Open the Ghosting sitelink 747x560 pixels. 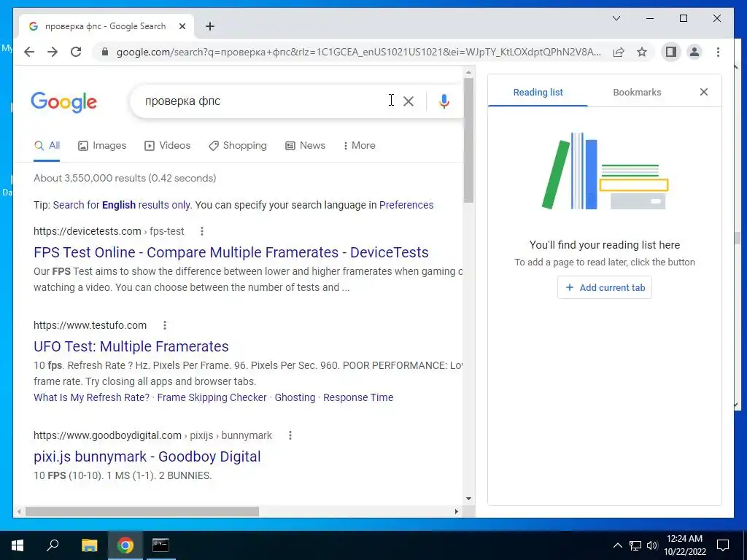pyautogui.click(x=295, y=397)
